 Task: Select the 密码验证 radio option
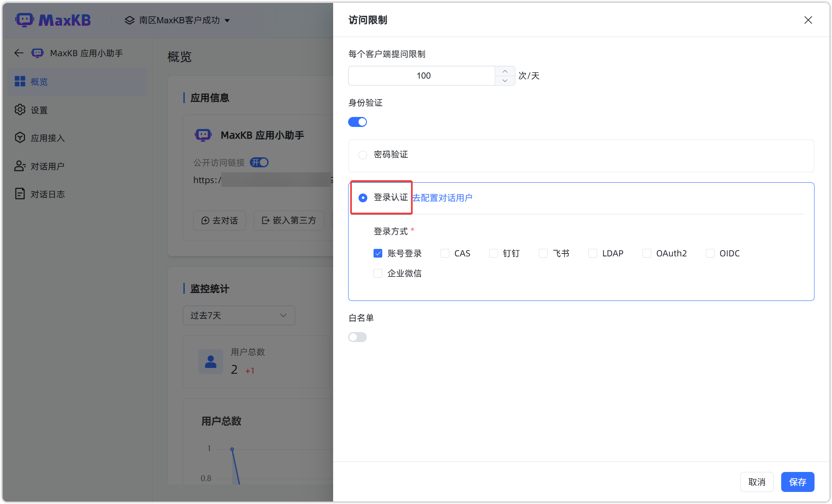click(363, 155)
